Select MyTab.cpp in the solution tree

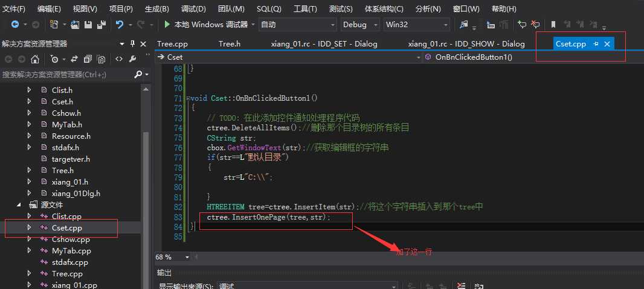(x=71, y=250)
